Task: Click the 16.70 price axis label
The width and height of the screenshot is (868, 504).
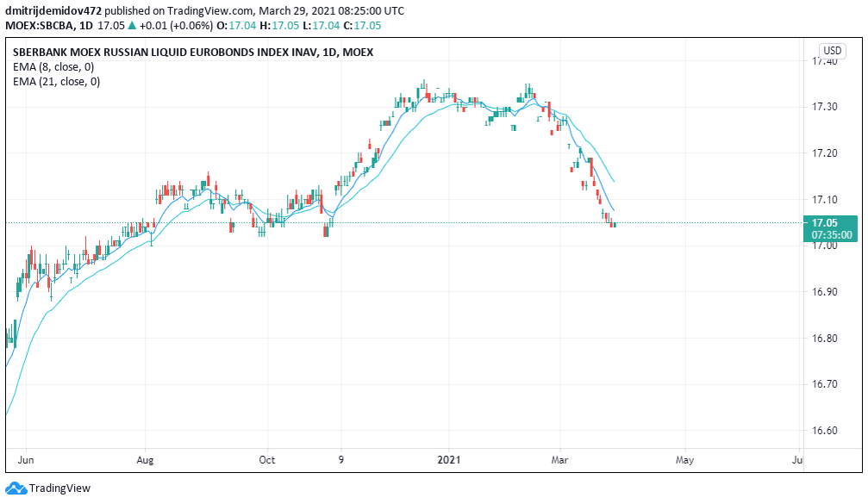Action: tap(824, 384)
